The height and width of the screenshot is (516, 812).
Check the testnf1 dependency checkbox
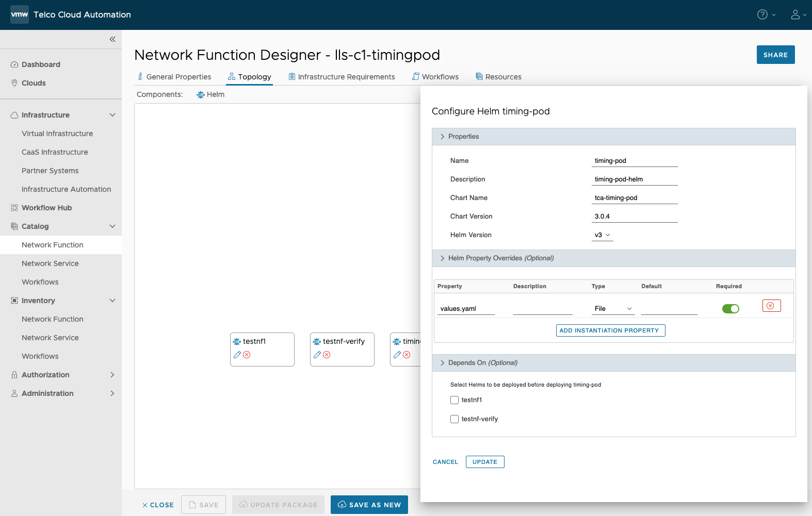[x=454, y=400]
